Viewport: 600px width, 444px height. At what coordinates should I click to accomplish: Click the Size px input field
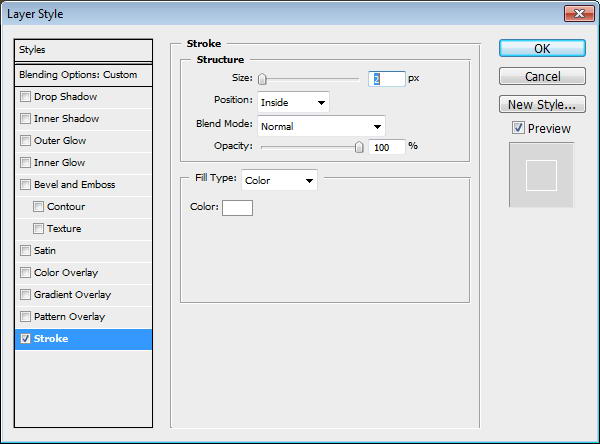click(386, 79)
